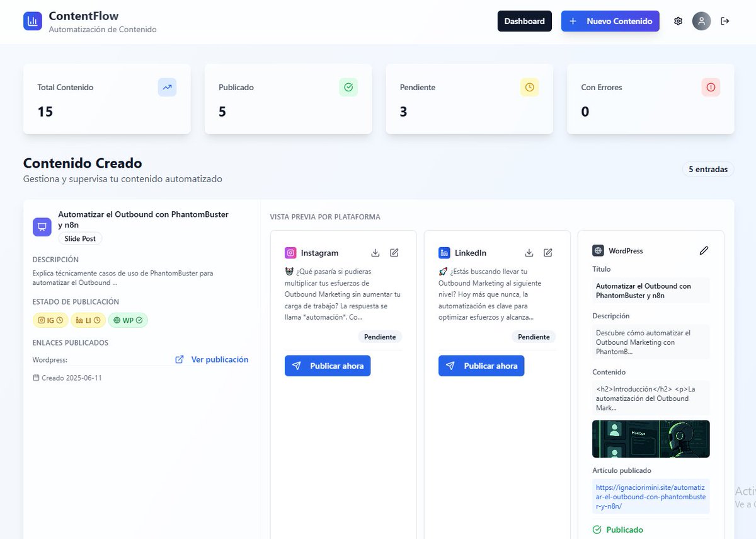Open the Ver publicación link
Screen dimensions: 756x539
[220, 359]
